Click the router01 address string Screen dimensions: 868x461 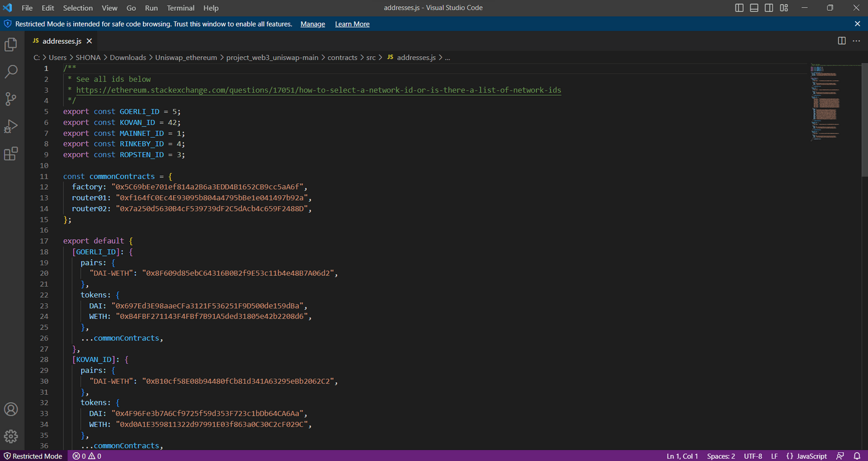point(212,198)
